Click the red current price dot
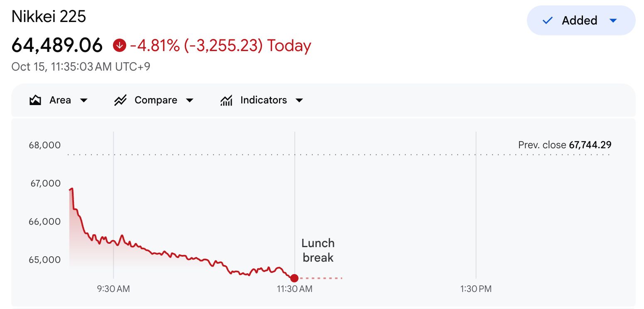Image resolution: width=644 pixels, height=309 pixels. (x=294, y=278)
